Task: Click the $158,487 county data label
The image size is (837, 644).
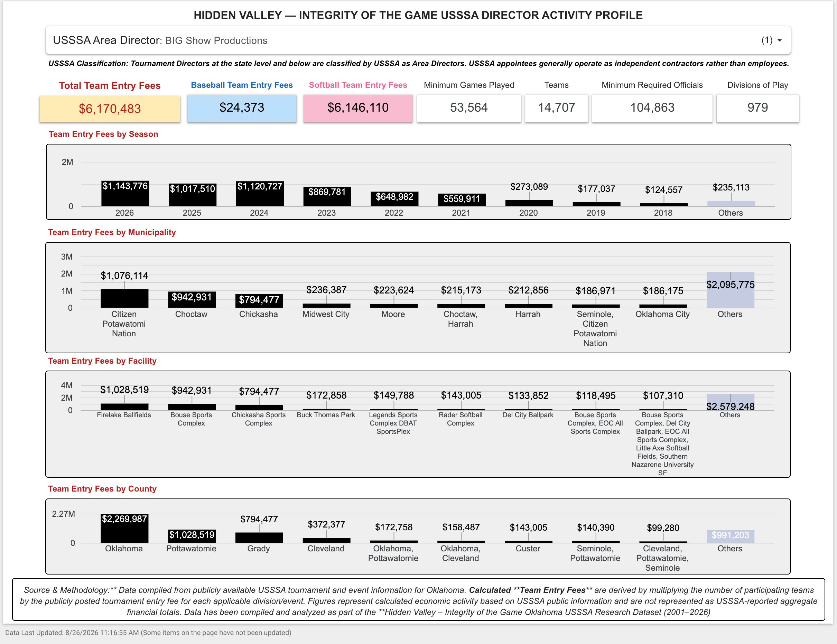Action: 461,527
